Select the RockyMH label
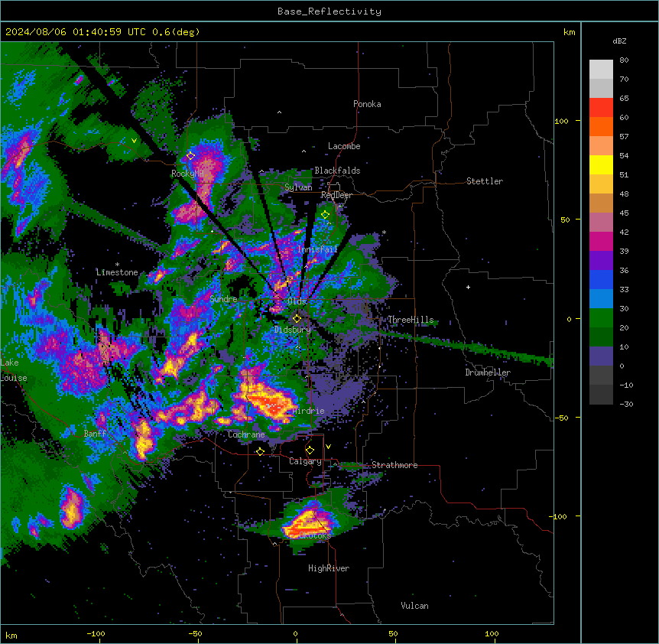The height and width of the screenshot is (644, 659). (x=187, y=174)
